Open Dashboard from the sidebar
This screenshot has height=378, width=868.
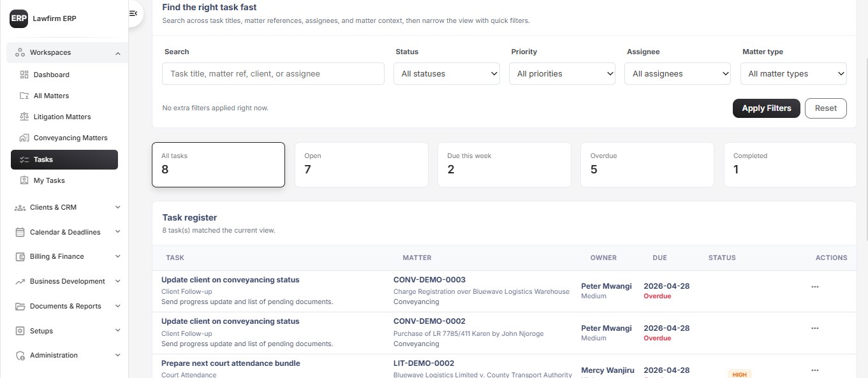point(64,75)
